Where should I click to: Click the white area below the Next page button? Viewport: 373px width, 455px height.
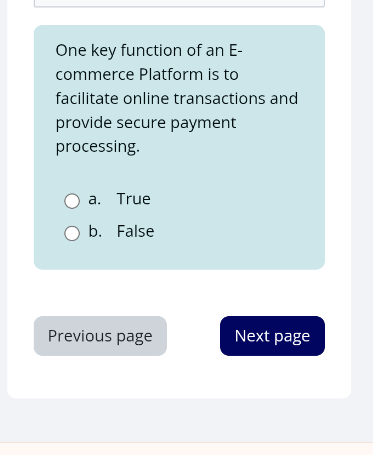(x=272, y=377)
